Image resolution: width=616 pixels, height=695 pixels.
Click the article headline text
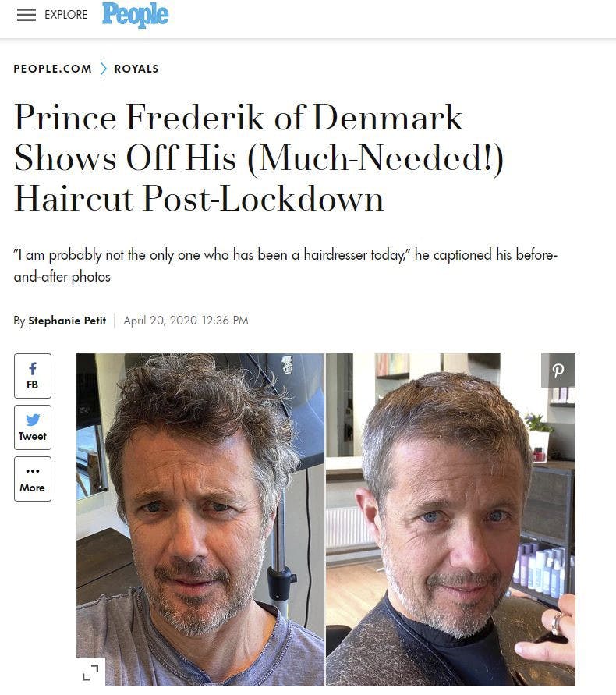259,158
